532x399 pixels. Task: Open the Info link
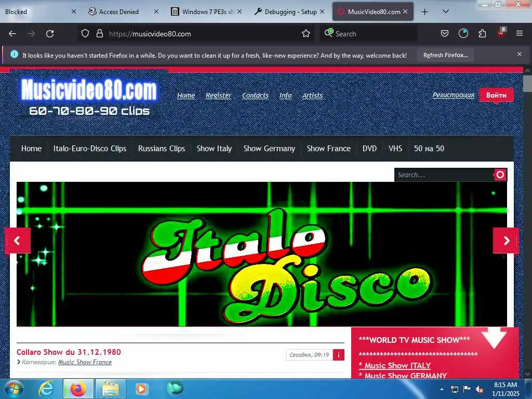[x=285, y=96]
